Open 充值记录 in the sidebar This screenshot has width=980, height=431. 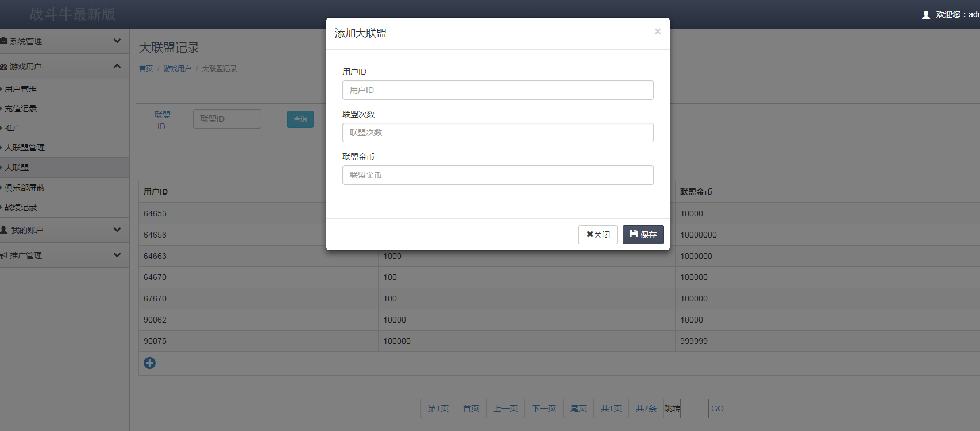click(21, 108)
